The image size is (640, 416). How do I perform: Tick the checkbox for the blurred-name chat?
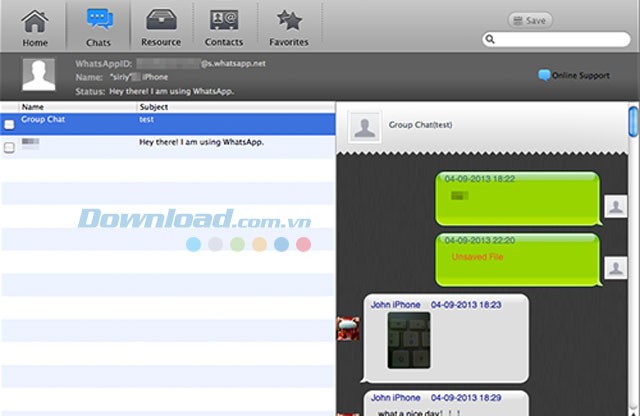click(9, 147)
